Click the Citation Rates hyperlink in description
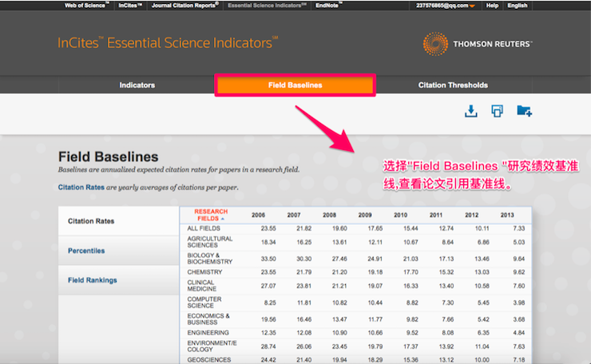This screenshot has width=591, height=364. click(81, 188)
